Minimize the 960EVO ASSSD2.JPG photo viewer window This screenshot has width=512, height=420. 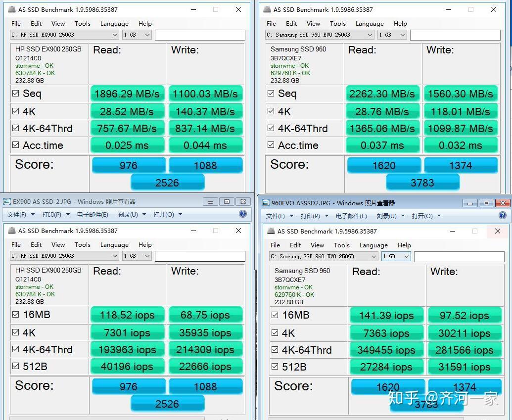pos(470,203)
